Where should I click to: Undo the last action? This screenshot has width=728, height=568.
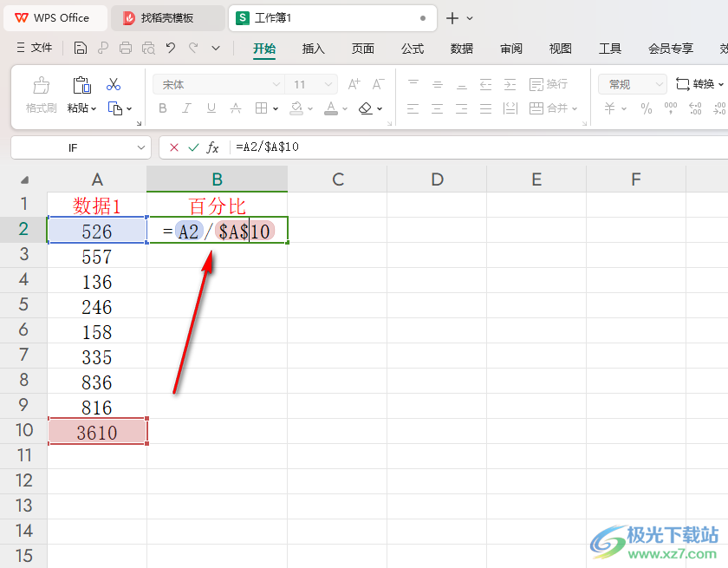pyautogui.click(x=171, y=48)
